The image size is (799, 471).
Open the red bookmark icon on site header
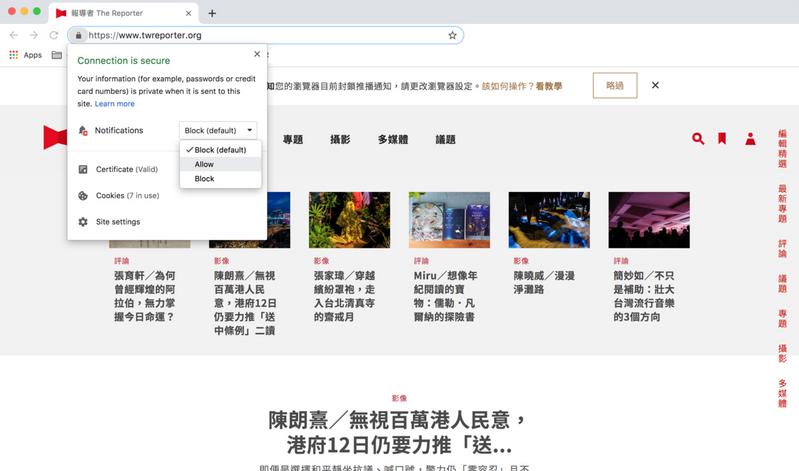coord(722,139)
